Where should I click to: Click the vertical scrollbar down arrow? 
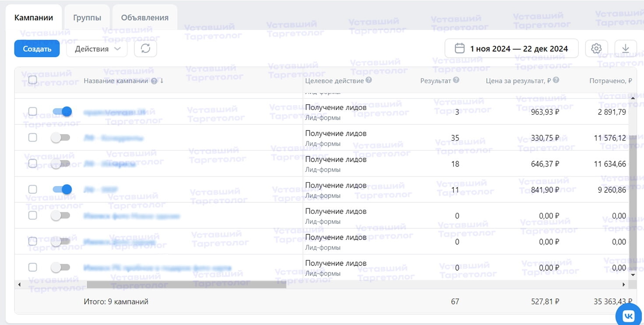(632, 275)
